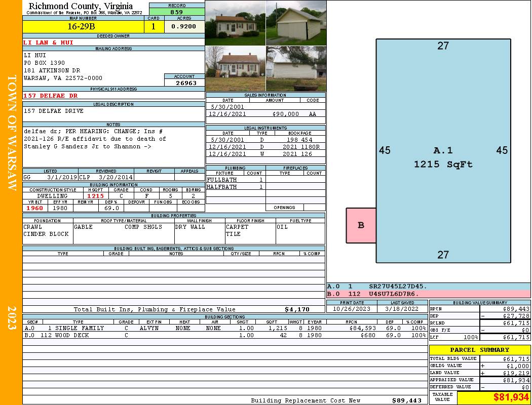Image resolution: width=532 pixels, height=405 pixels.
Task: Open the top-left house photo
Action: (235, 23)
